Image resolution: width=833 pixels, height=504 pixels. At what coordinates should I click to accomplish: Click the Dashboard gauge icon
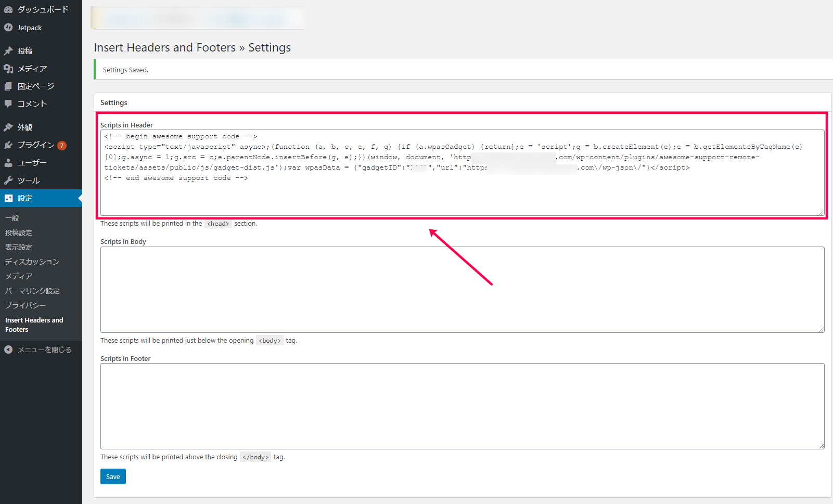(8, 9)
